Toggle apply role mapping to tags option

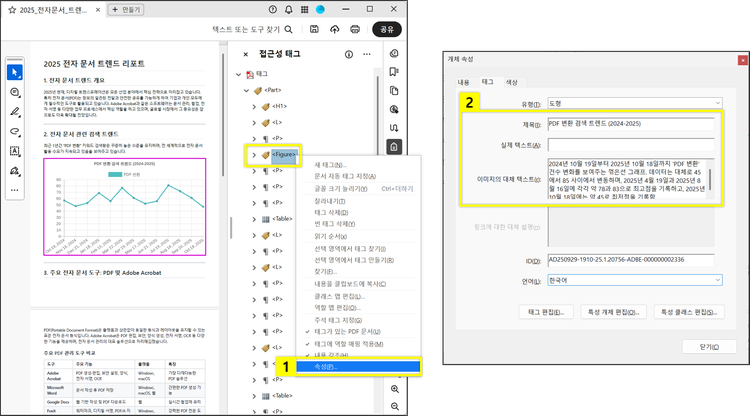click(x=349, y=344)
